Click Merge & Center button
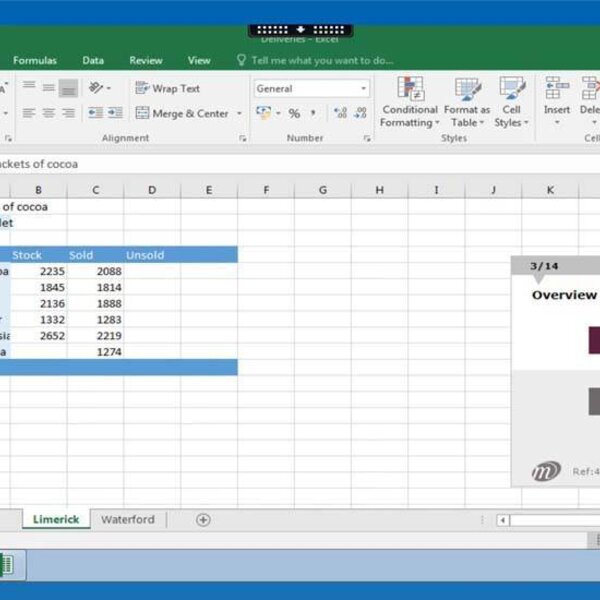The height and width of the screenshot is (600, 600). tap(182, 113)
